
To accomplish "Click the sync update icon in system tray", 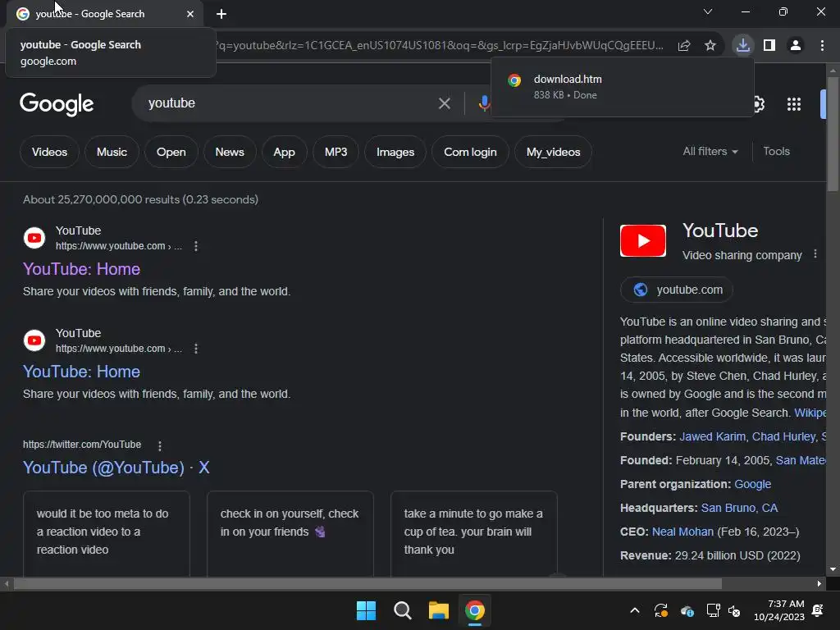I will (x=661, y=610).
